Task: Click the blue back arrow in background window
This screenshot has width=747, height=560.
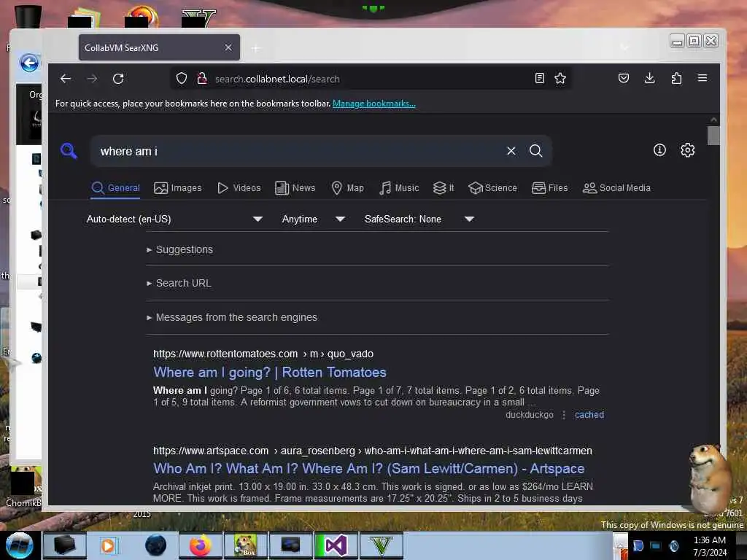Action: pyautogui.click(x=29, y=63)
